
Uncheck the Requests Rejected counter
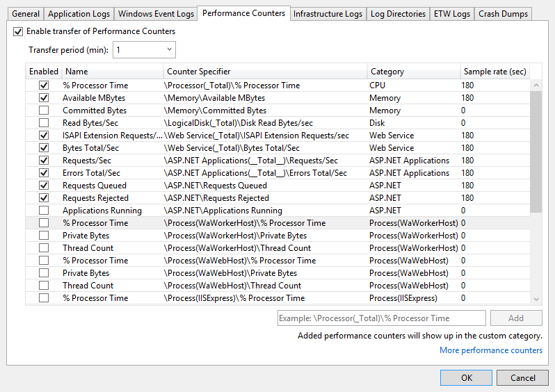[44, 198]
